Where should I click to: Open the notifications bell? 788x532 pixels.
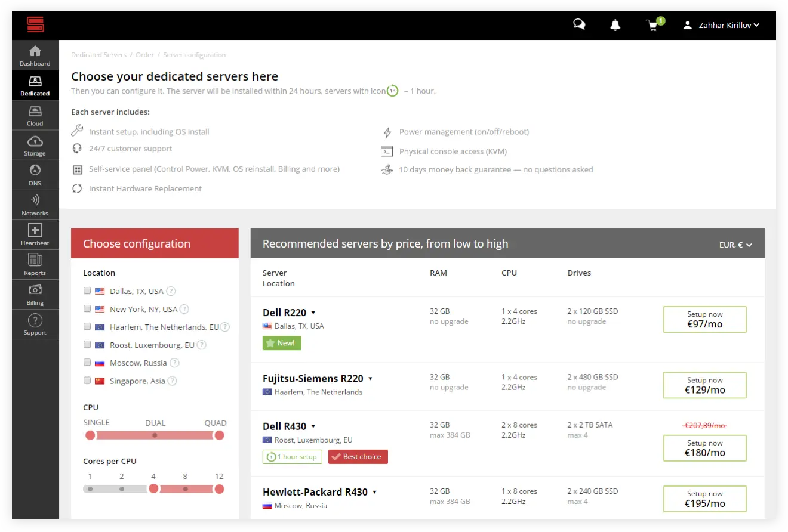tap(615, 25)
